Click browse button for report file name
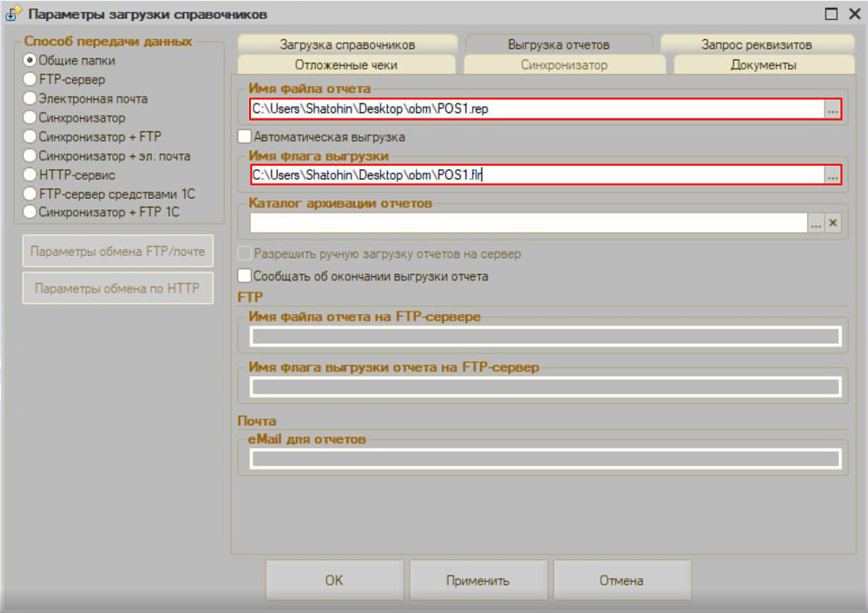 tap(832, 109)
